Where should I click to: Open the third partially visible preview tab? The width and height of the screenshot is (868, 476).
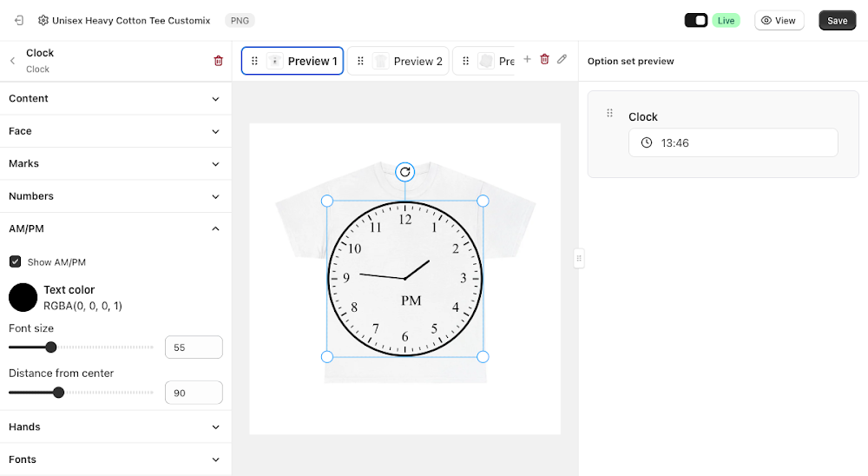(483, 61)
